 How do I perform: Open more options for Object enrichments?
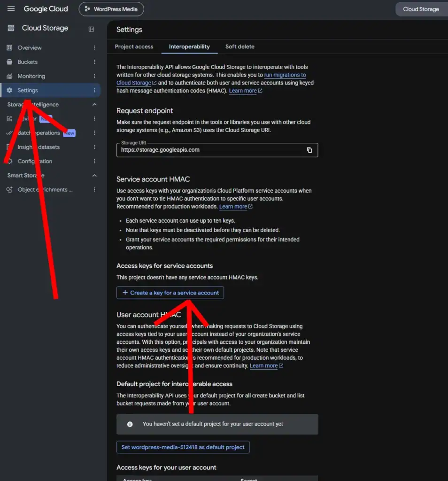(94, 190)
